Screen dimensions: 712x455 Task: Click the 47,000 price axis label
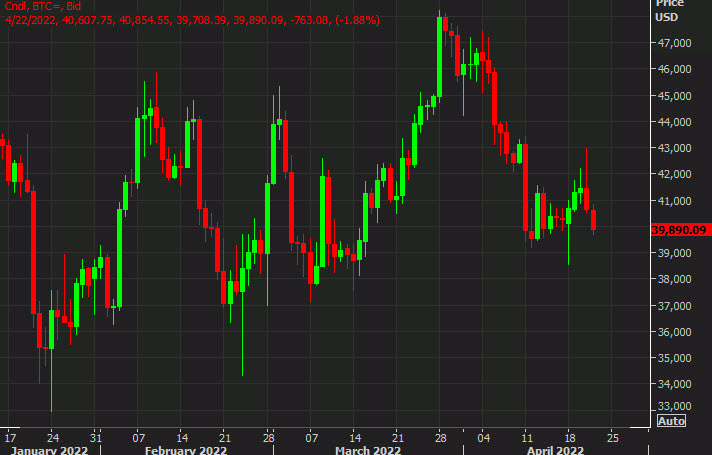tap(675, 44)
